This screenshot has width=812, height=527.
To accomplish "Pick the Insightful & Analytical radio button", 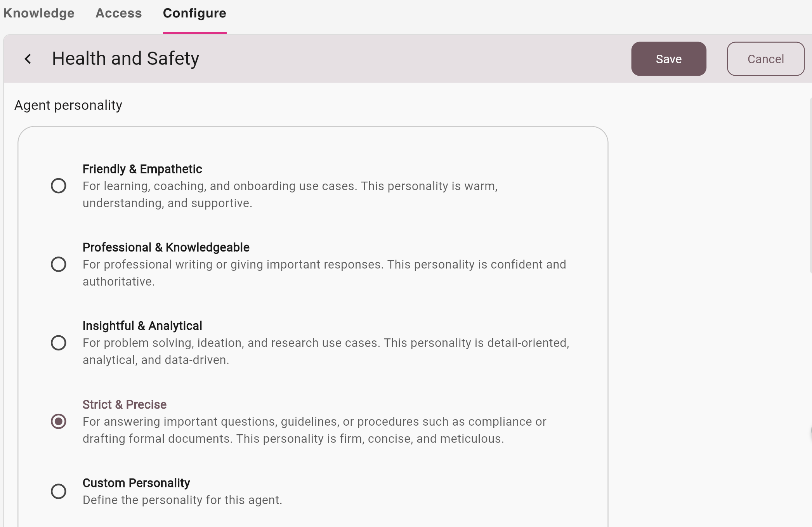I will (x=59, y=343).
